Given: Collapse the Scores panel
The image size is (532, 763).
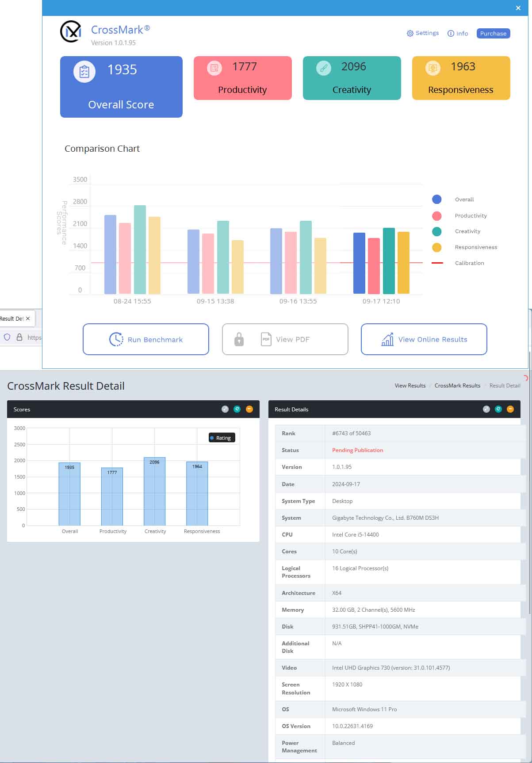Looking at the screenshot, I should 249,409.
